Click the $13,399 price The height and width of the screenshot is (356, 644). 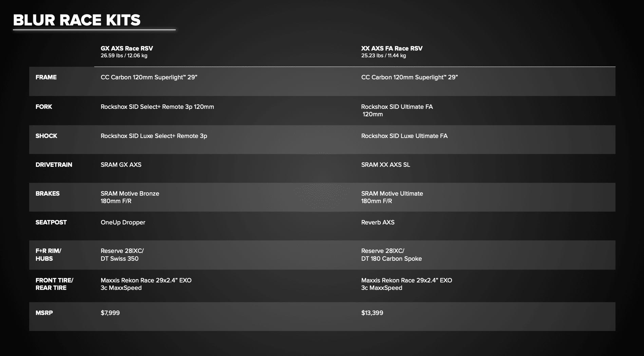click(372, 313)
